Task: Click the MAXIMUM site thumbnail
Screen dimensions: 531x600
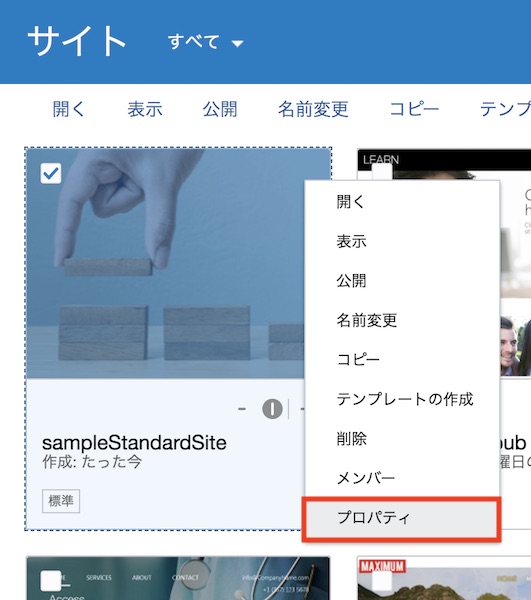Action: [x=444, y=578]
